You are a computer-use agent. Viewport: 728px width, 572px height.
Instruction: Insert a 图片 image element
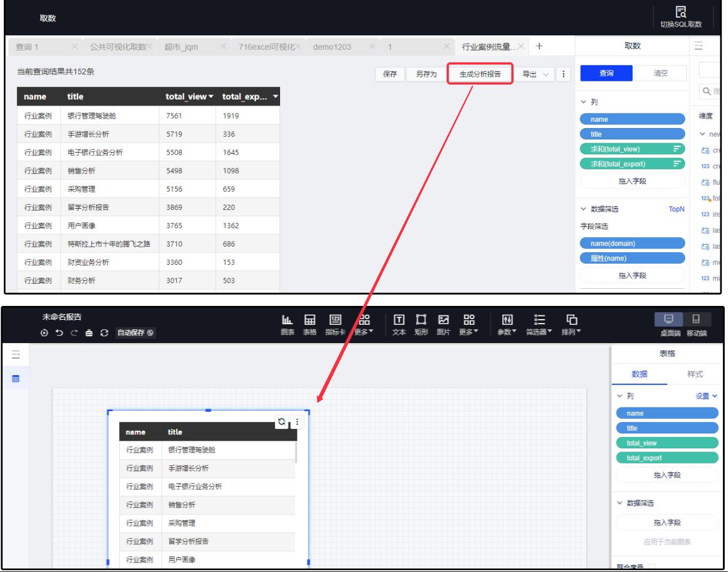443,320
